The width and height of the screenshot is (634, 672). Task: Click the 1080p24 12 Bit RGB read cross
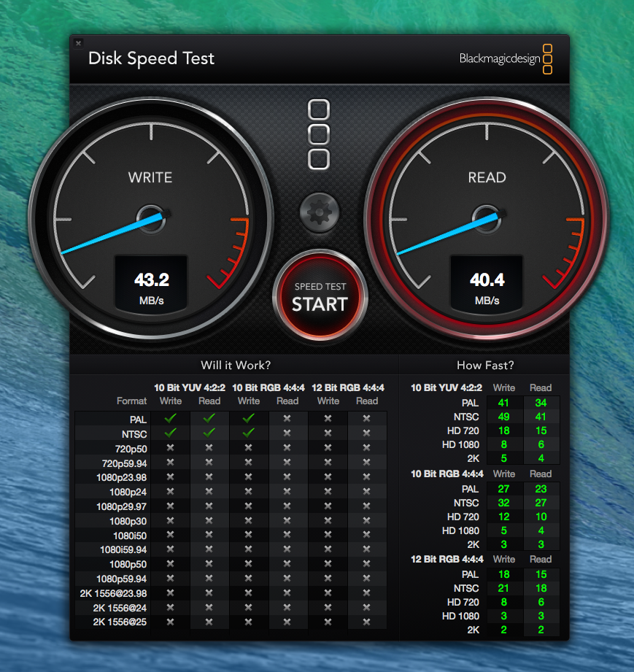pos(366,491)
